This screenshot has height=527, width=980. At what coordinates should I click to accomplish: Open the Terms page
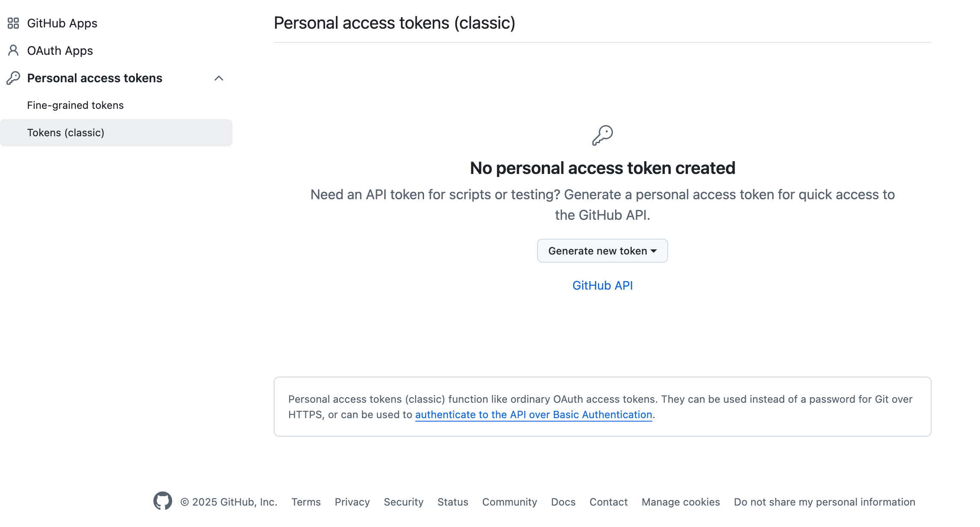tap(306, 502)
